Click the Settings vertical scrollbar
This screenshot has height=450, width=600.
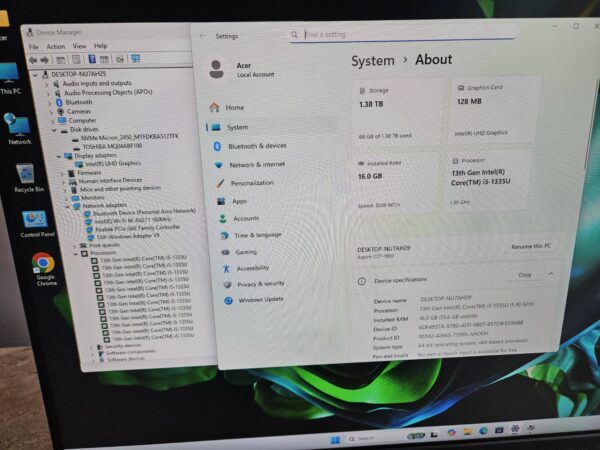click(x=590, y=126)
